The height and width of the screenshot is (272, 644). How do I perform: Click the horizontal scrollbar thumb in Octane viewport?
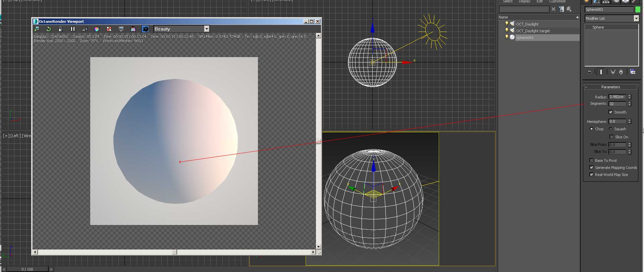tap(174, 252)
